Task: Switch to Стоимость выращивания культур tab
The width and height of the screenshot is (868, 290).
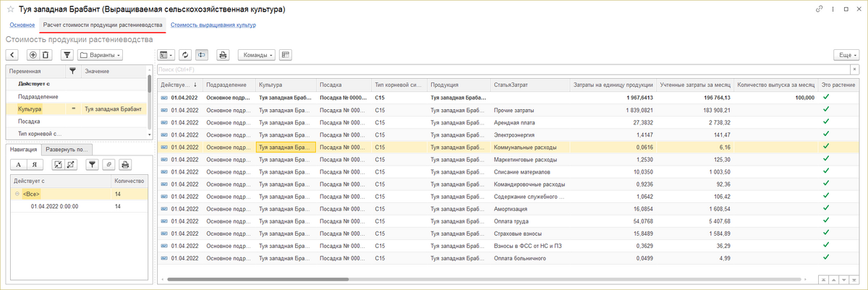Action: 213,25
